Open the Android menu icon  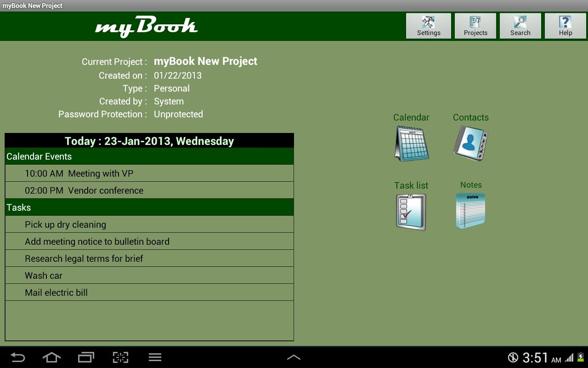155,357
